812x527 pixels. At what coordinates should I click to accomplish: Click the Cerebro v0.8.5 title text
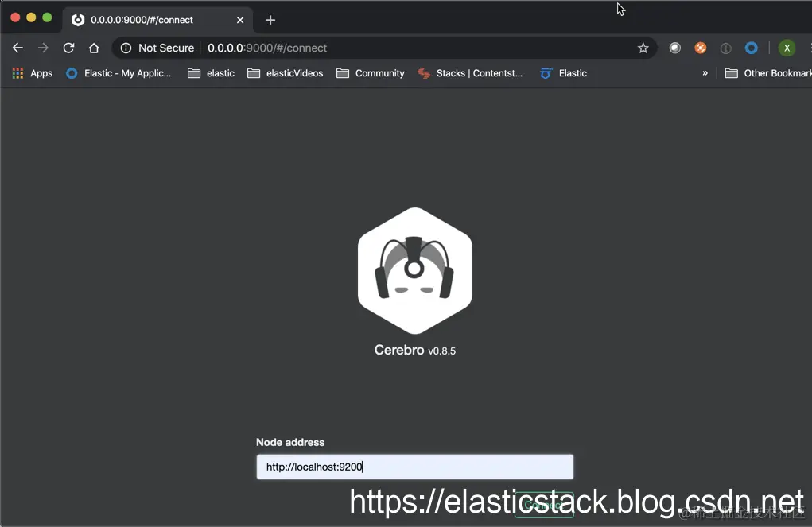415,351
